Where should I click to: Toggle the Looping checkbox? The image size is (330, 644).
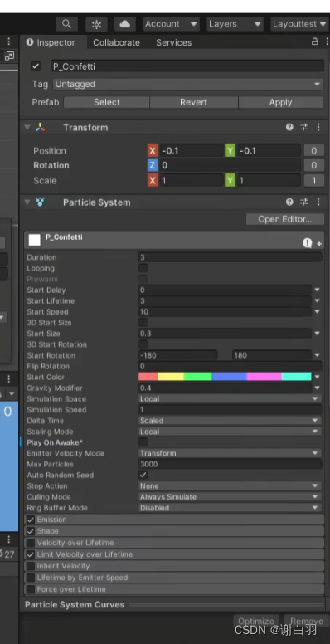coord(143,268)
